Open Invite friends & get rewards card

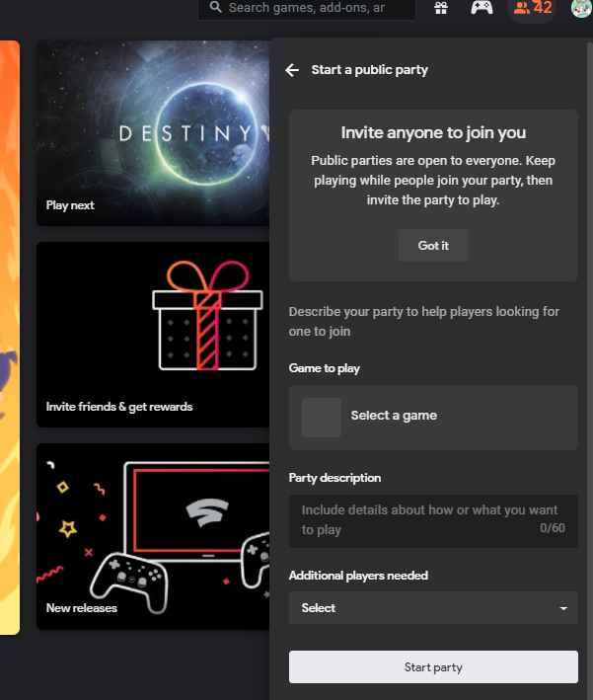pyautogui.click(x=153, y=335)
